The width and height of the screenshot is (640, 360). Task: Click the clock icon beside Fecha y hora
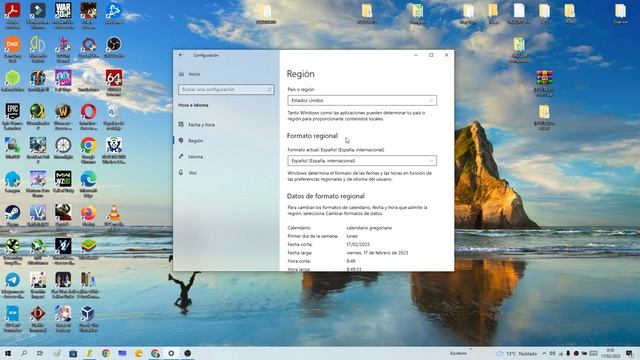pos(181,124)
